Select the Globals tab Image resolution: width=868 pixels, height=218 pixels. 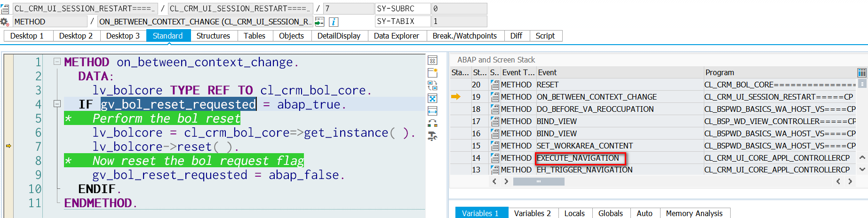[x=611, y=213]
